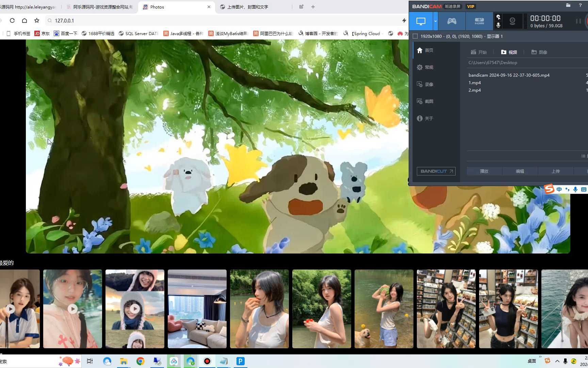The width and height of the screenshot is (588, 368).
Task: Switch to the 开始 tab in Bandicam
Action: [x=479, y=52]
